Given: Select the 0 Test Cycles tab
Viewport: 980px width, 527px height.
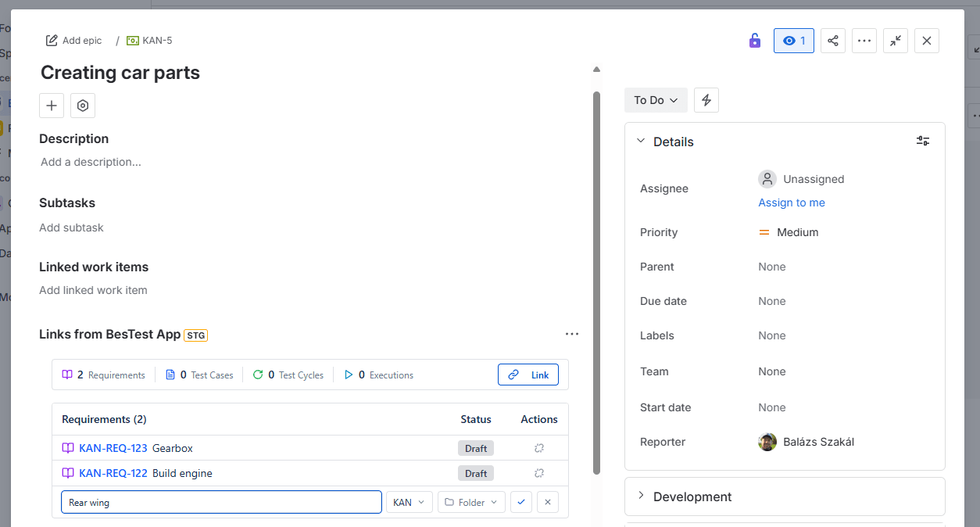Looking at the screenshot, I should [x=288, y=375].
